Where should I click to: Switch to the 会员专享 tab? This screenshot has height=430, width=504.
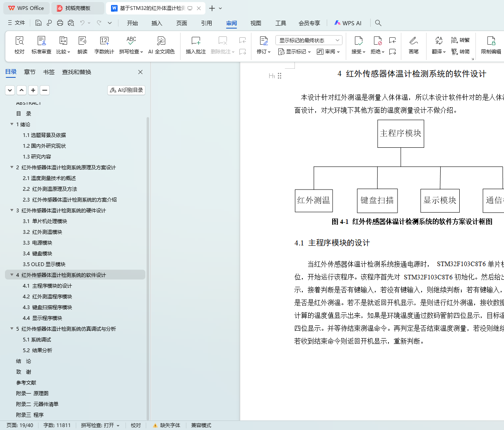click(309, 23)
